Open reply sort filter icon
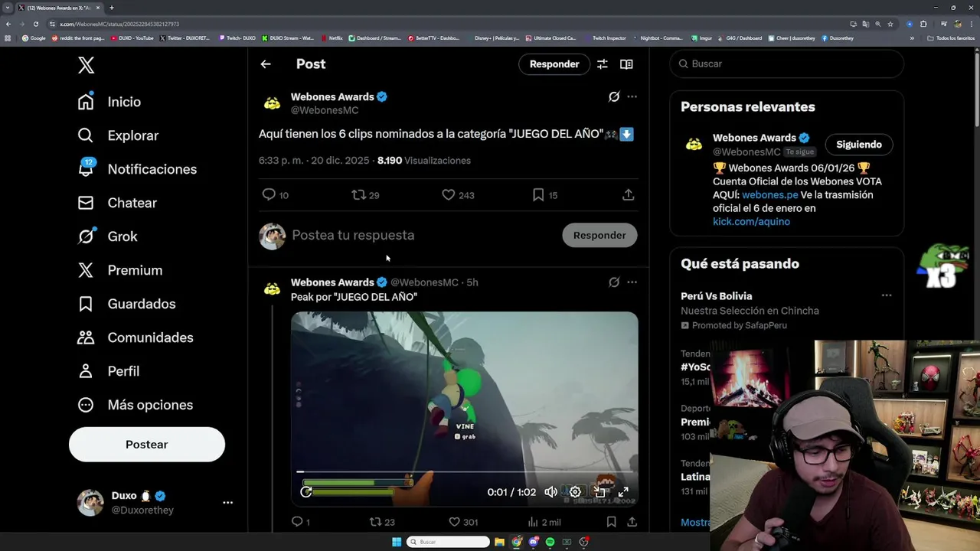The image size is (980, 551). 603,64
